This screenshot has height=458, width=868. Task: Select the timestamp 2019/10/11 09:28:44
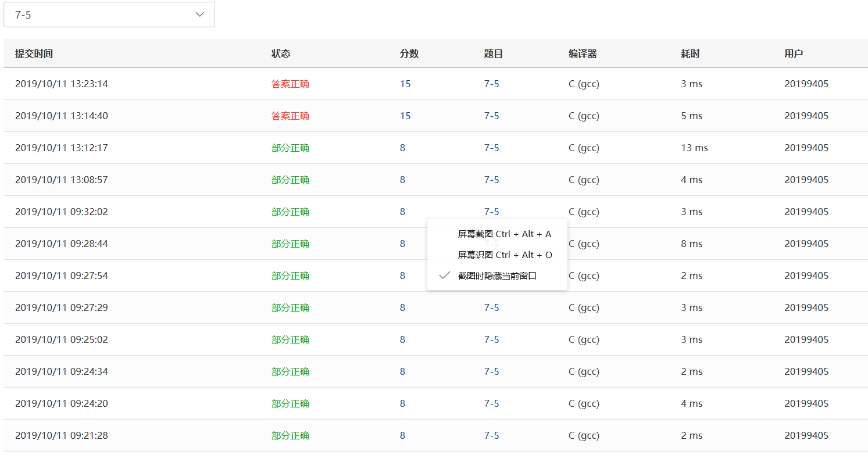pos(62,244)
